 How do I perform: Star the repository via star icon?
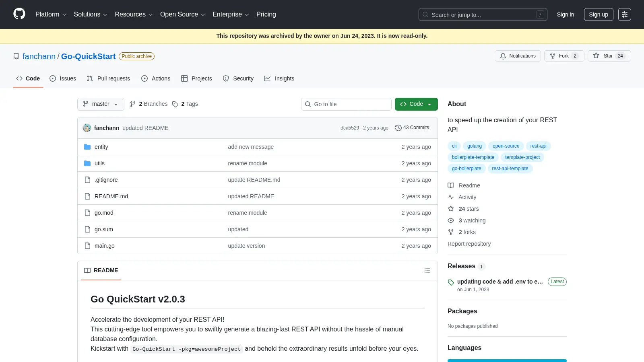596,56
